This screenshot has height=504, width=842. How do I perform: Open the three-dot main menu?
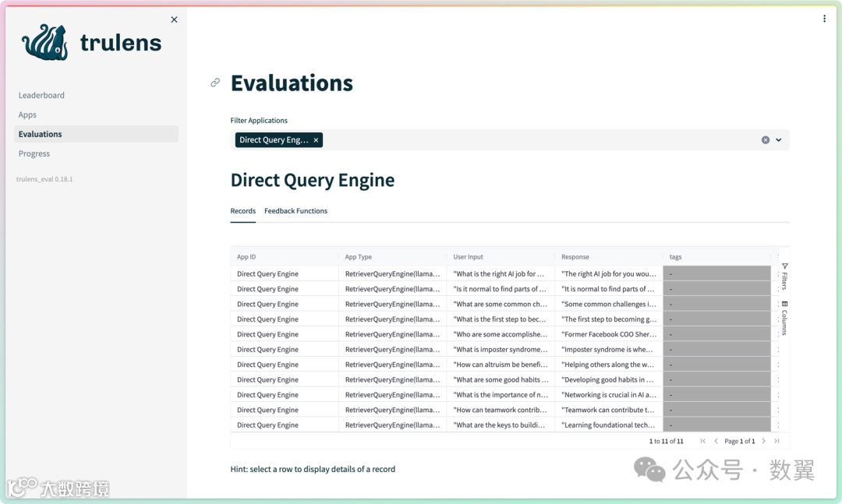(x=824, y=19)
